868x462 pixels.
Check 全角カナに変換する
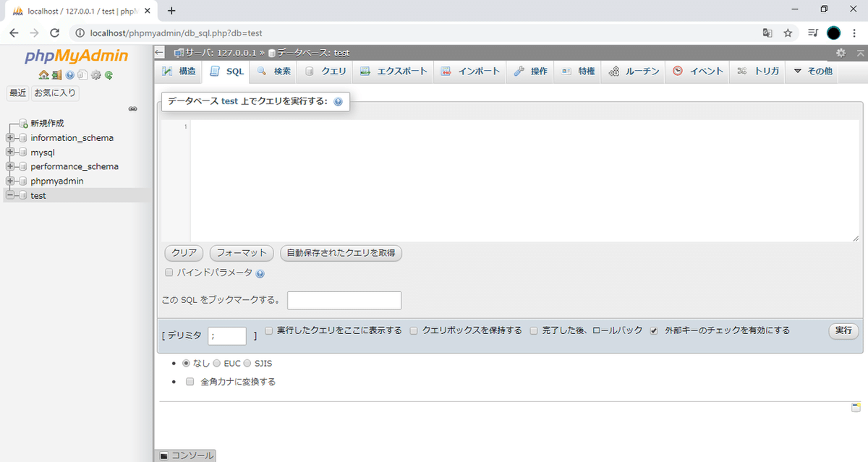(x=190, y=381)
